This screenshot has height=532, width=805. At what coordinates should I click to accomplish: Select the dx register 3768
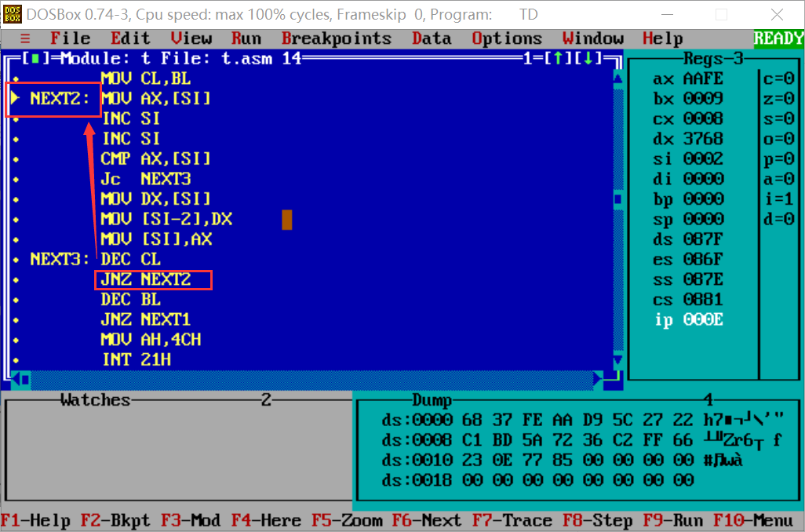688,139
